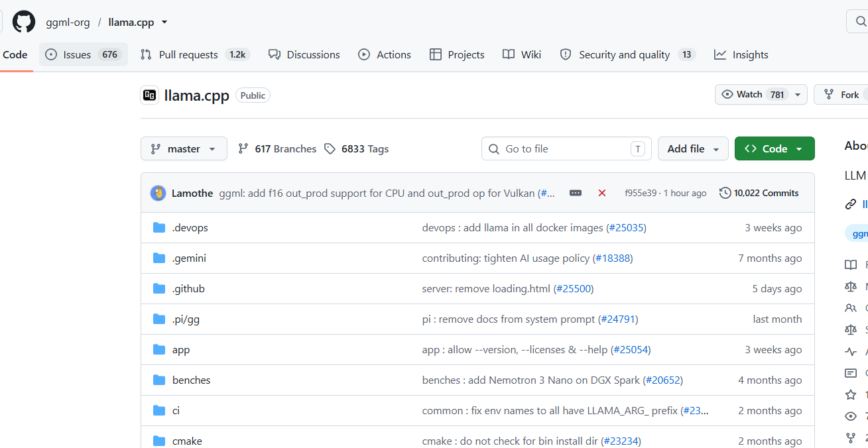Open the Insights tab
This screenshot has width=868, height=448.
[x=741, y=54]
